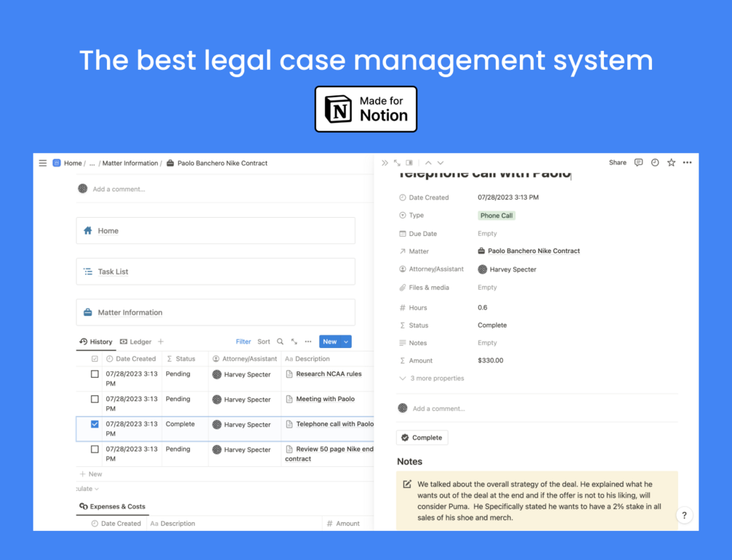Expand 3 more properties
Viewport: 732px width, 560px height.
tap(432, 379)
